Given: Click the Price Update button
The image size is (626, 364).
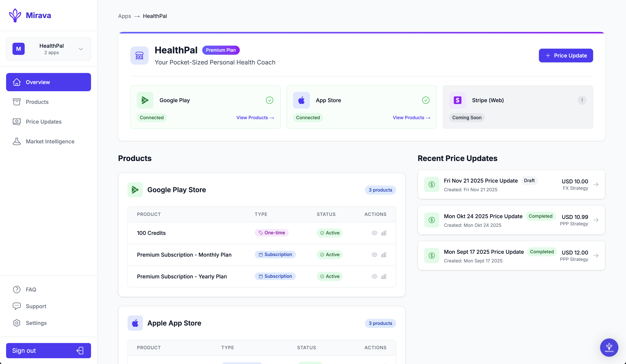Looking at the screenshot, I should pos(566,55).
